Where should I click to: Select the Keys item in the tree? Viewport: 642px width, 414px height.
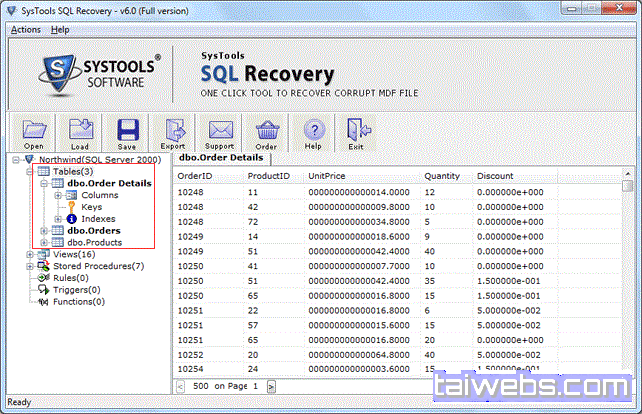point(91,207)
